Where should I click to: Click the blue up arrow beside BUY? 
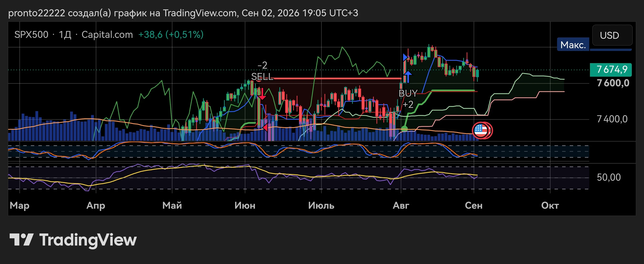pyautogui.click(x=408, y=77)
